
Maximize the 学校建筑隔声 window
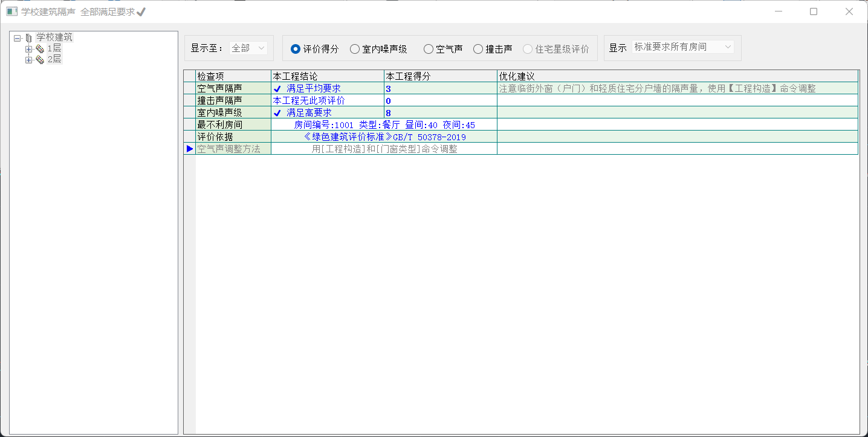(814, 11)
